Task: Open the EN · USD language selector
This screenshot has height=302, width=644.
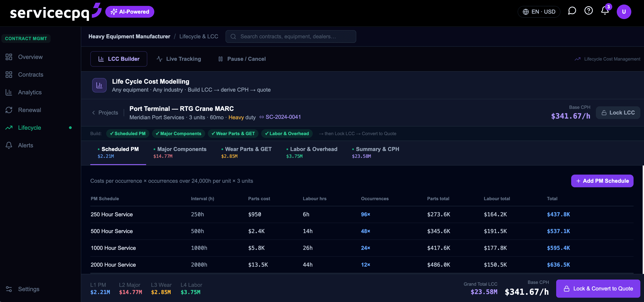Action: click(538, 12)
